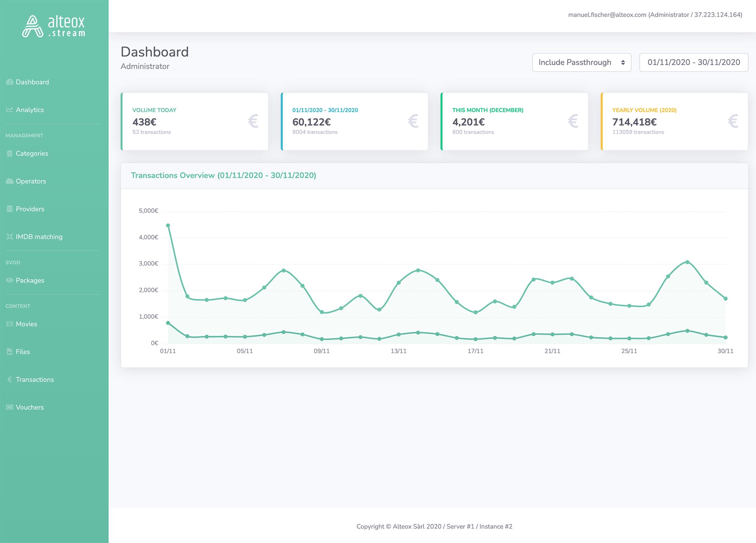
Task: Click the This Month (December) euro icon
Action: [x=573, y=121]
